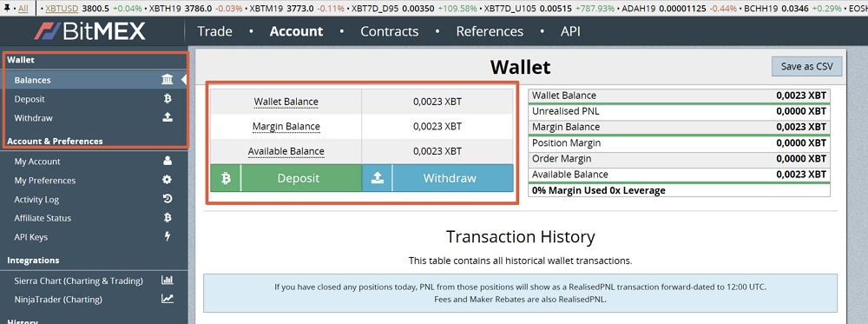Image resolution: width=868 pixels, height=324 pixels.
Task: Select Balances in the sidebar
Action: tap(94, 80)
